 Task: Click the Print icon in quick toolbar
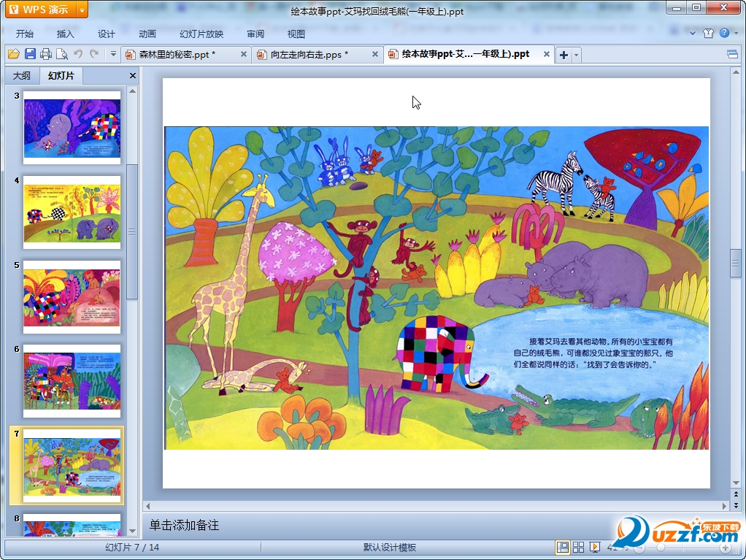coord(46,54)
